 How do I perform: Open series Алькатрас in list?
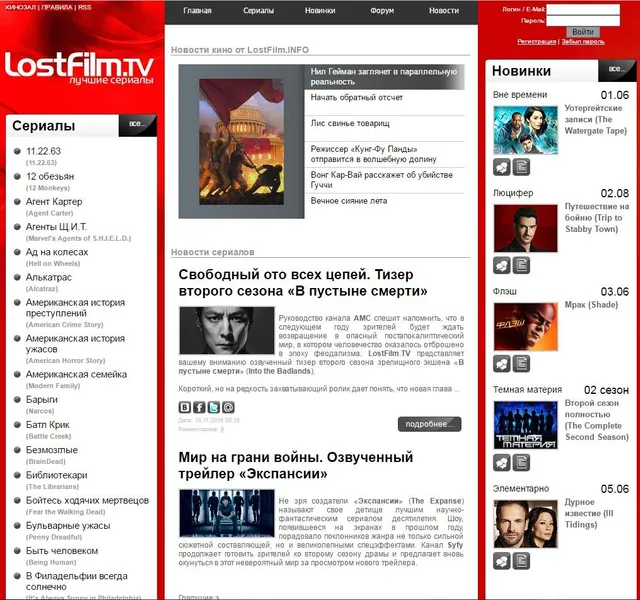[x=49, y=278]
